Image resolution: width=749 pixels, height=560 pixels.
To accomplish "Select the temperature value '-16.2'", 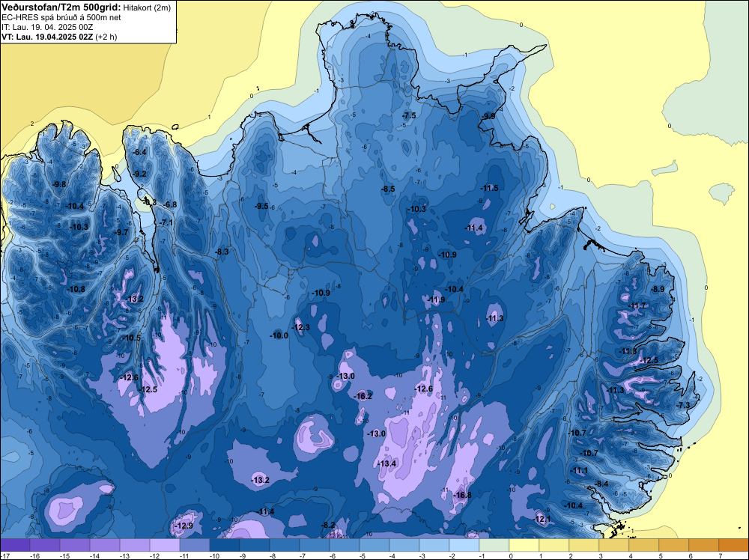I will click(363, 396).
